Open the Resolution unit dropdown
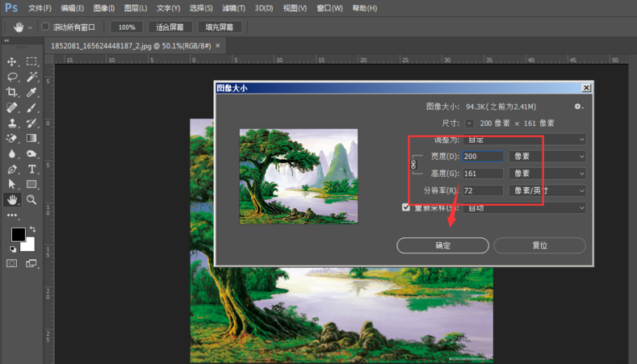The width and height of the screenshot is (637, 364). tap(547, 190)
